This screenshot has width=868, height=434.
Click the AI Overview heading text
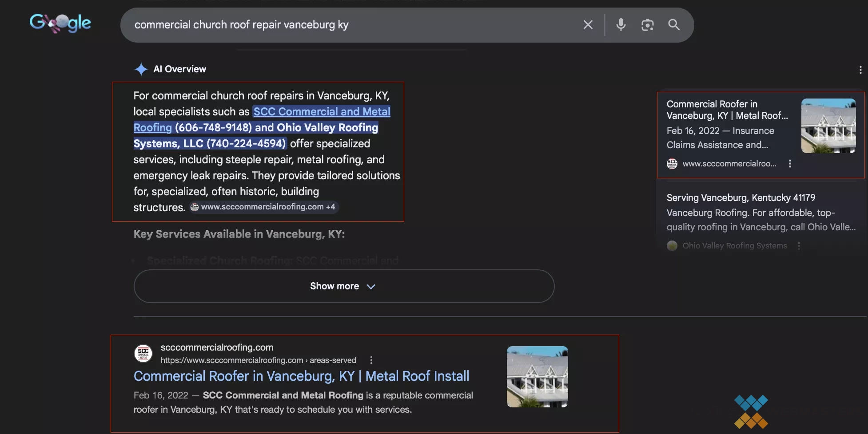[x=179, y=69]
